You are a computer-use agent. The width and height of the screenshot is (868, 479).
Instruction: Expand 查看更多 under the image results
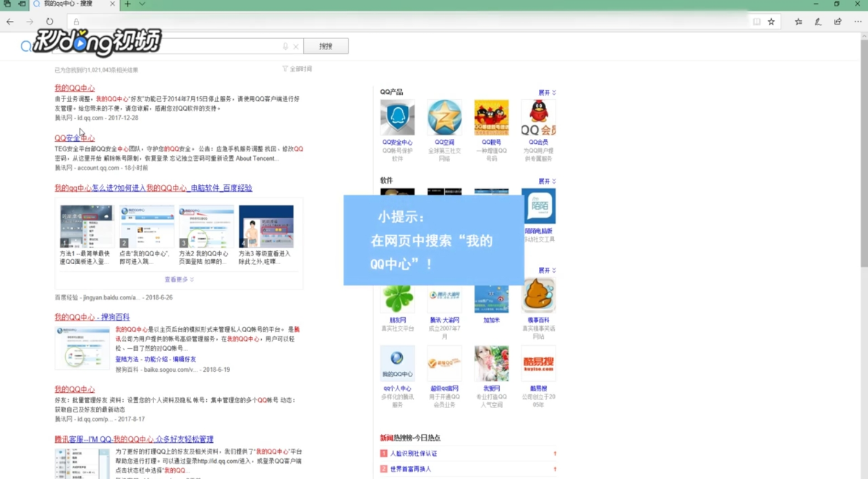tap(179, 279)
